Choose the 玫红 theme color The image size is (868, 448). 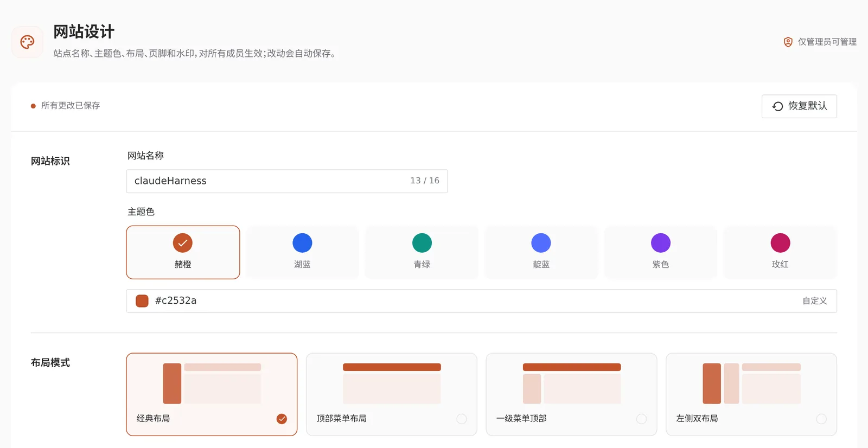(x=780, y=252)
